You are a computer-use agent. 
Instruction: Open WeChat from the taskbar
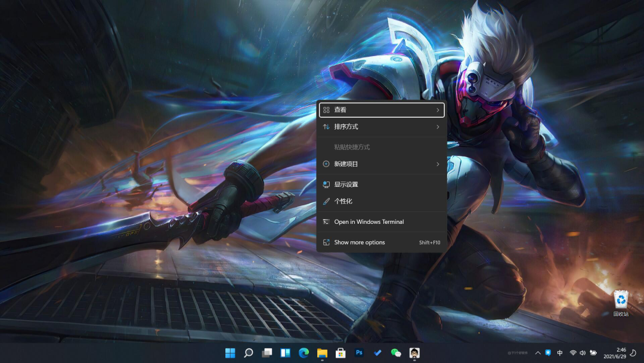click(x=396, y=353)
